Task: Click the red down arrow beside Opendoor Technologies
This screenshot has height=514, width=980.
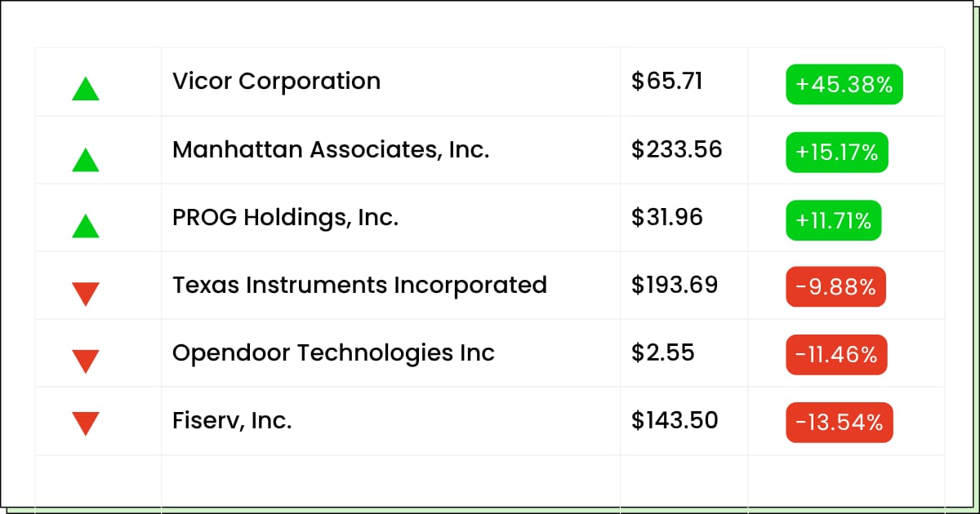Action: (x=86, y=361)
